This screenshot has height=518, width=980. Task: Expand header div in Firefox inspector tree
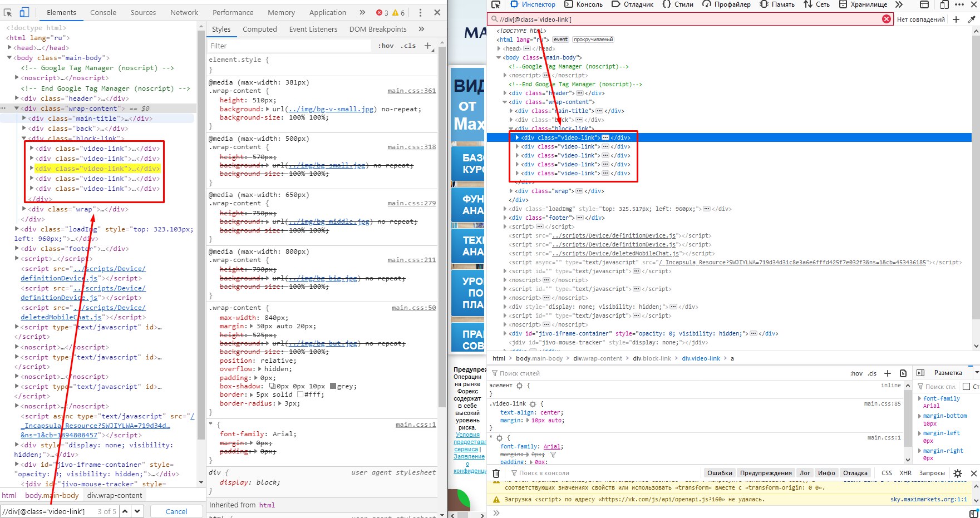pyautogui.click(x=505, y=93)
